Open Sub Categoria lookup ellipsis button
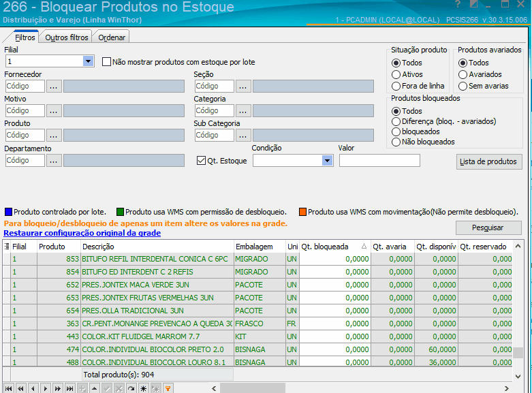 243,135
